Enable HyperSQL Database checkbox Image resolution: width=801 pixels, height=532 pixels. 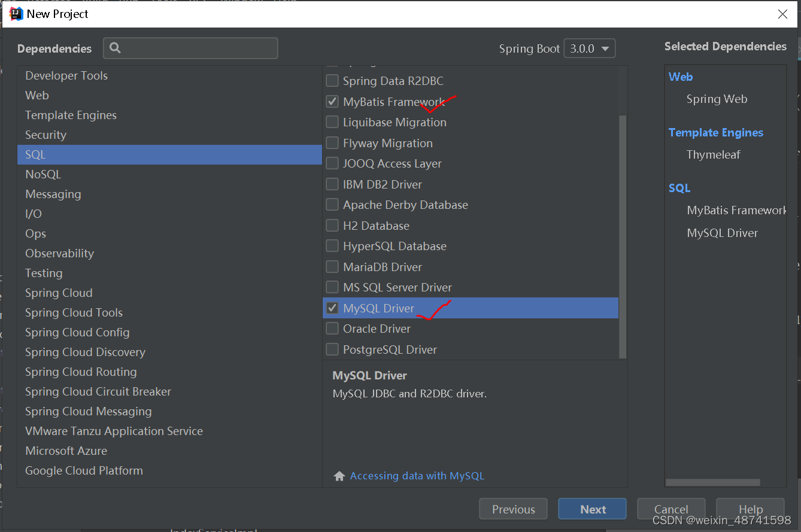click(x=332, y=246)
